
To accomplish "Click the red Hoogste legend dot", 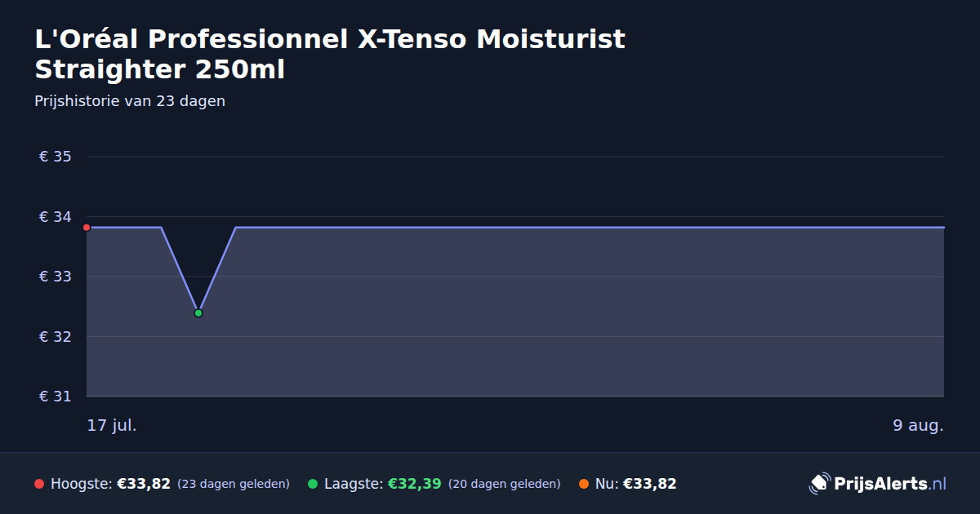I will (x=39, y=484).
